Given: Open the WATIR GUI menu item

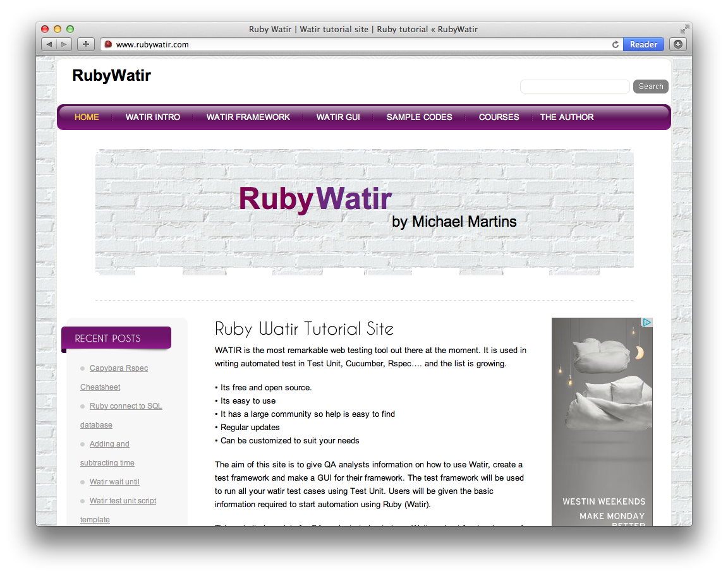Looking at the screenshot, I should [x=338, y=117].
